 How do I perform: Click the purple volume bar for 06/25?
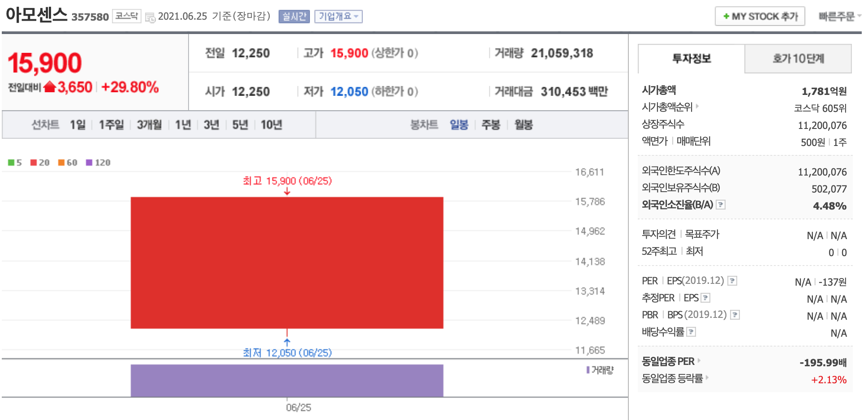tap(287, 381)
